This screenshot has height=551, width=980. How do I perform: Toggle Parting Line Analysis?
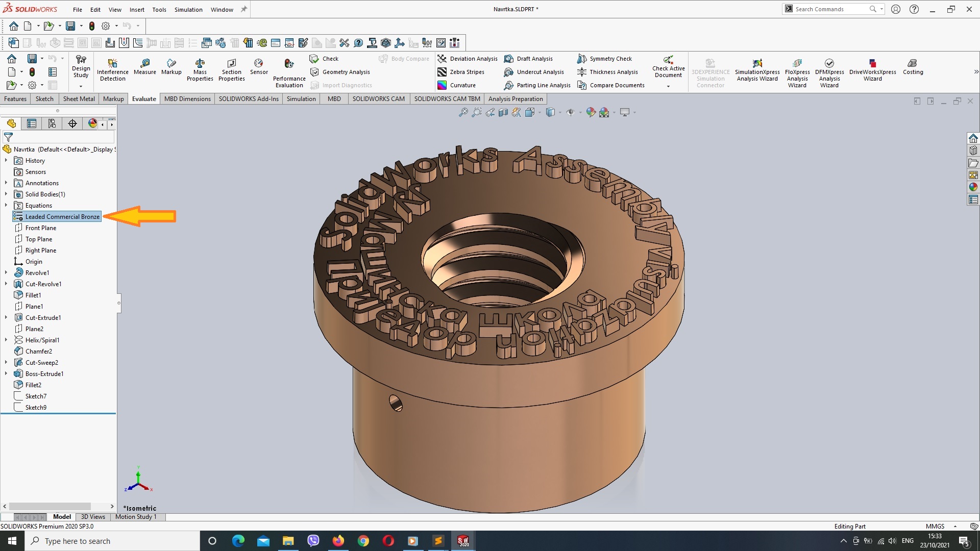click(x=537, y=85)
